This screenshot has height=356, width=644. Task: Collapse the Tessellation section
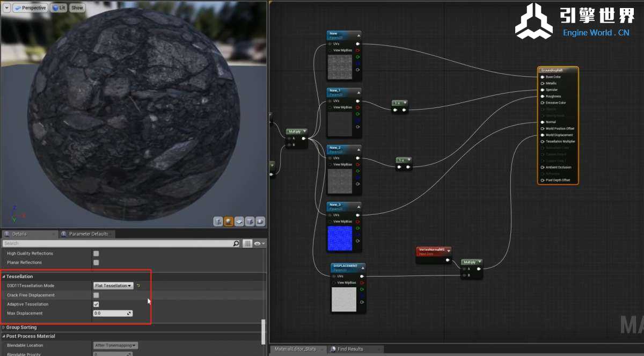click(4, 277)
